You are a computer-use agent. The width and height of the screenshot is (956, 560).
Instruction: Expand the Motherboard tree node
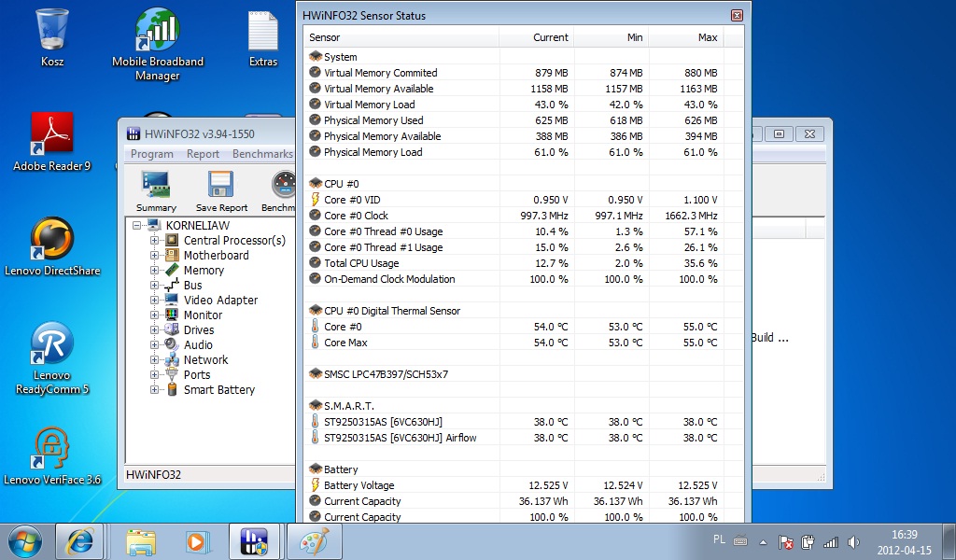click(x=154, y=256)
